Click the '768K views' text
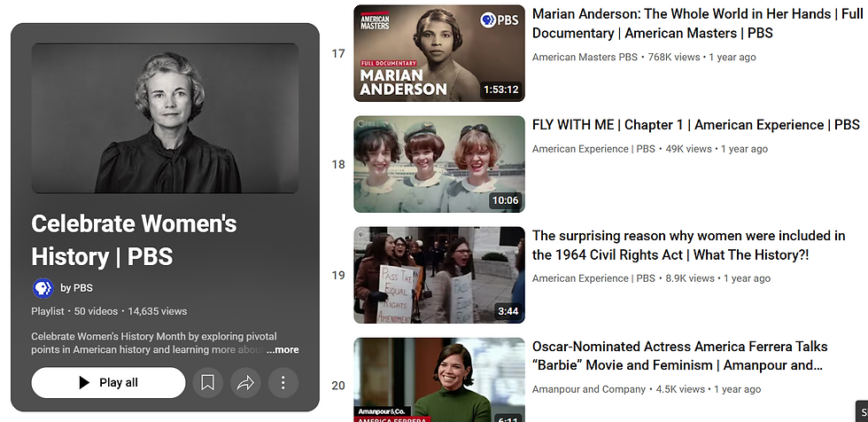Viewport: 868px width, 422px height. [x=674, y=57]
